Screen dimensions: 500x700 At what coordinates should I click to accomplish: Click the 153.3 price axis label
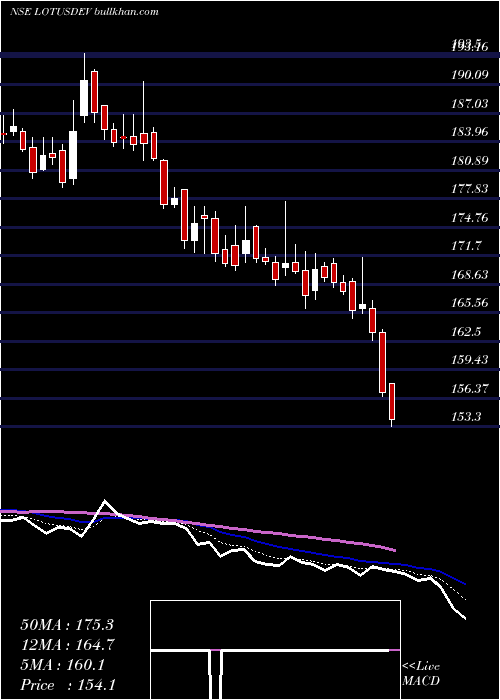pyautogui.click(x=466, y=417)
